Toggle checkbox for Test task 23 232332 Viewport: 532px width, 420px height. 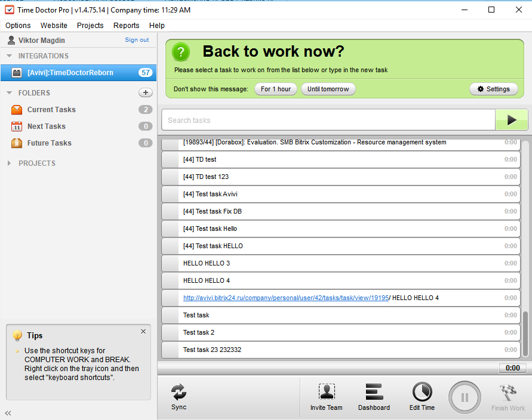(170, 350)
